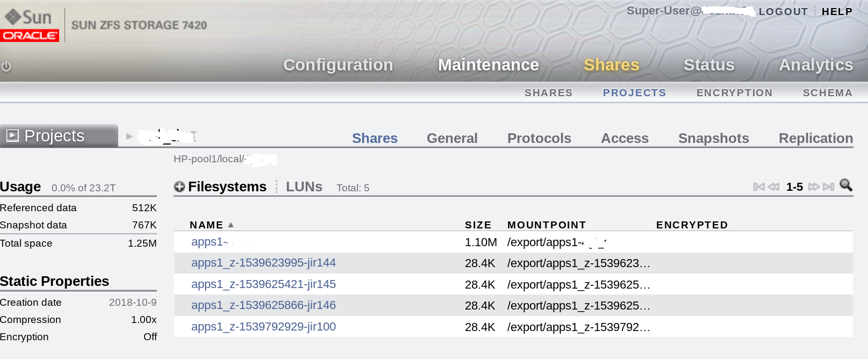Click the 1.10M size value
Screen dimensions: 868x359
pos(481,242)
